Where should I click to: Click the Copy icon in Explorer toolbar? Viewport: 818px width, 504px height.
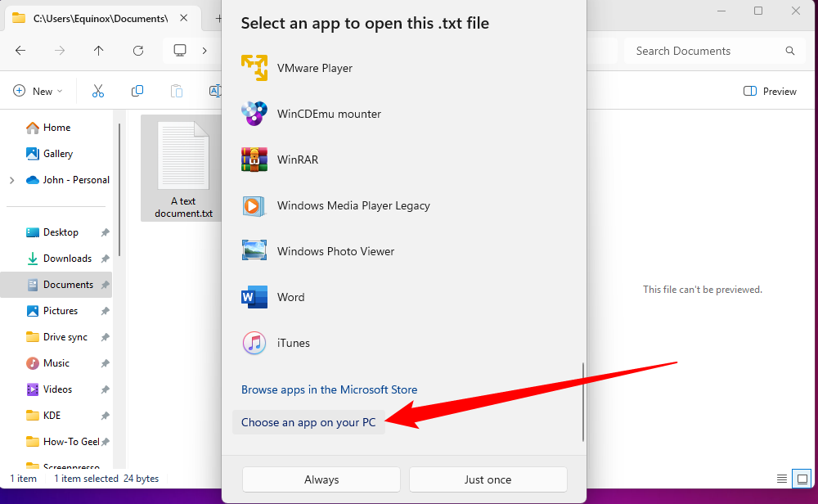137,92
